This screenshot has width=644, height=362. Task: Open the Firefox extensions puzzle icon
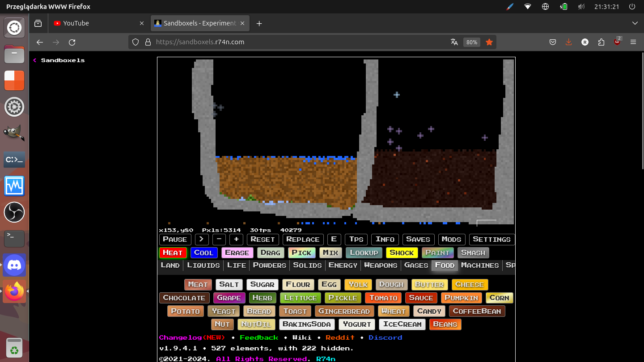(601, 42)
